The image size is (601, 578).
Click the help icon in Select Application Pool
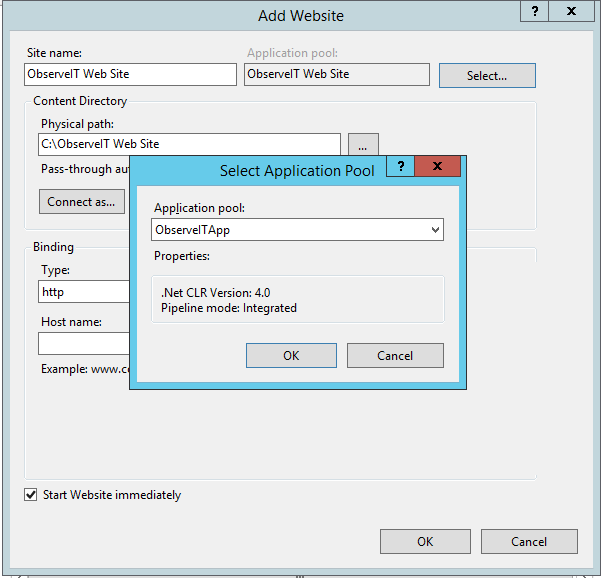[x=400, y=167]
